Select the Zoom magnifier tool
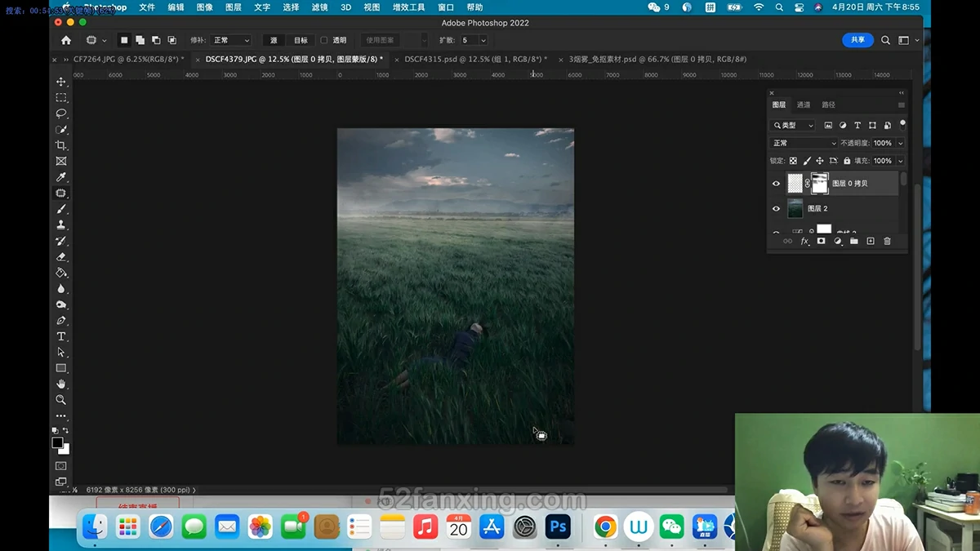Screen dimensions: 980x551 (61, 400)
